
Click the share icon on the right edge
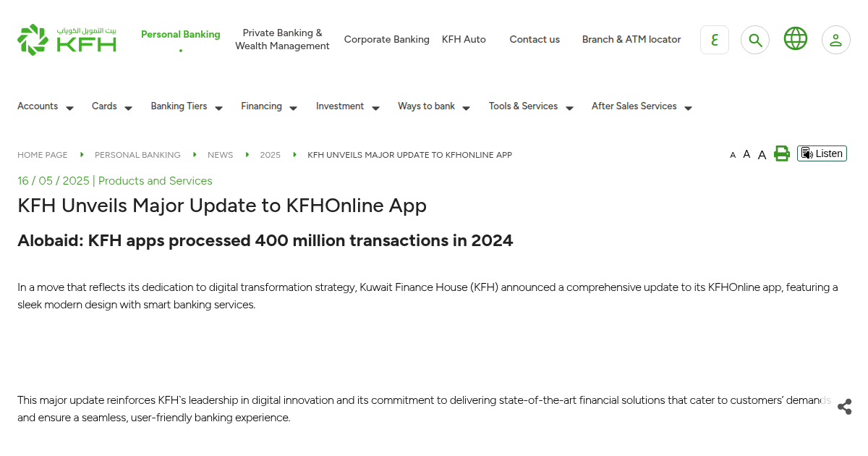(844, 407)
